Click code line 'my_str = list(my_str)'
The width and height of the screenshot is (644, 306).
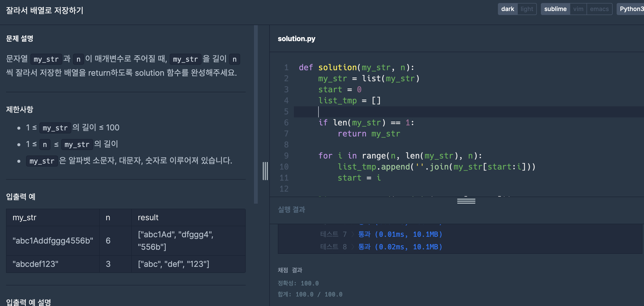(369, 79)
